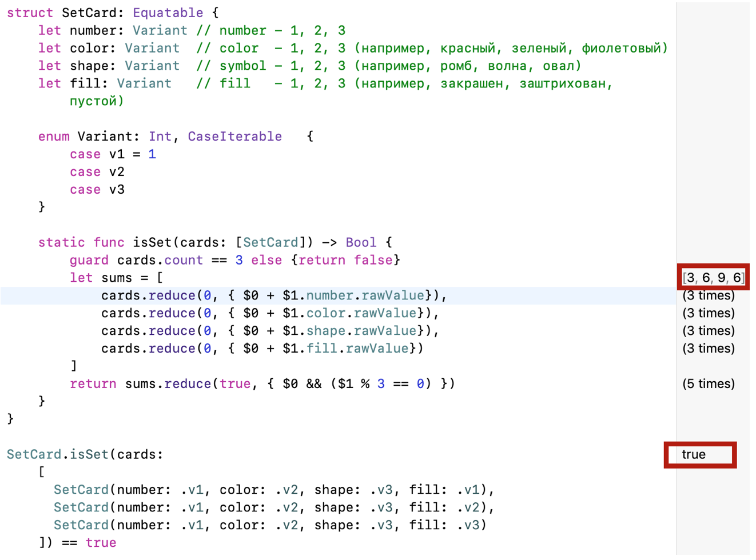Click the reduce line summing color.rawValue

click(270, 313)
